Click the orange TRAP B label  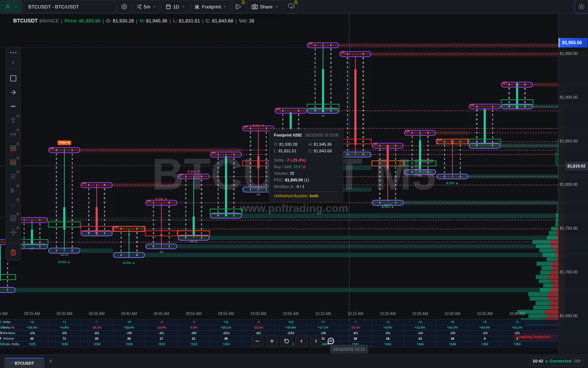[64, 143]
